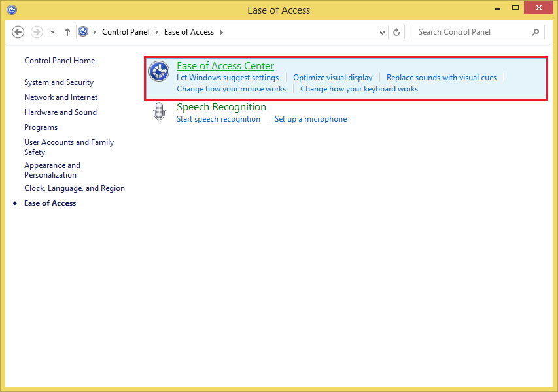This screenshot has width=558, height=392.
Task: Click the address bar Control Panel icon
Action: (x=83, y=31)
